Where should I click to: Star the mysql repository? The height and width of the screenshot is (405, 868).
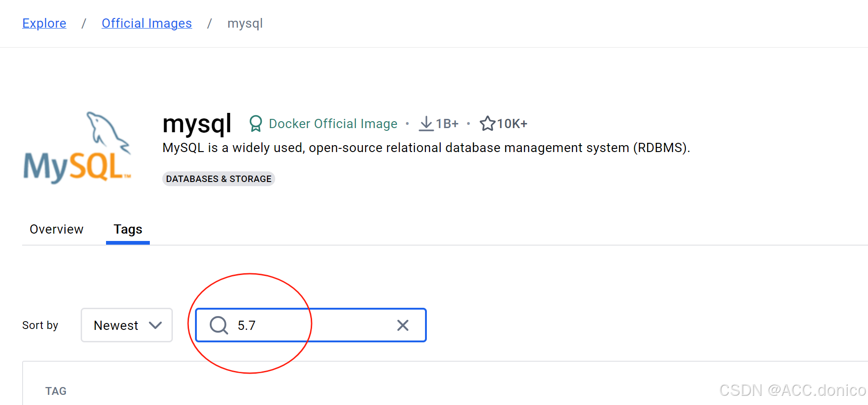click(x=487, y=123)
